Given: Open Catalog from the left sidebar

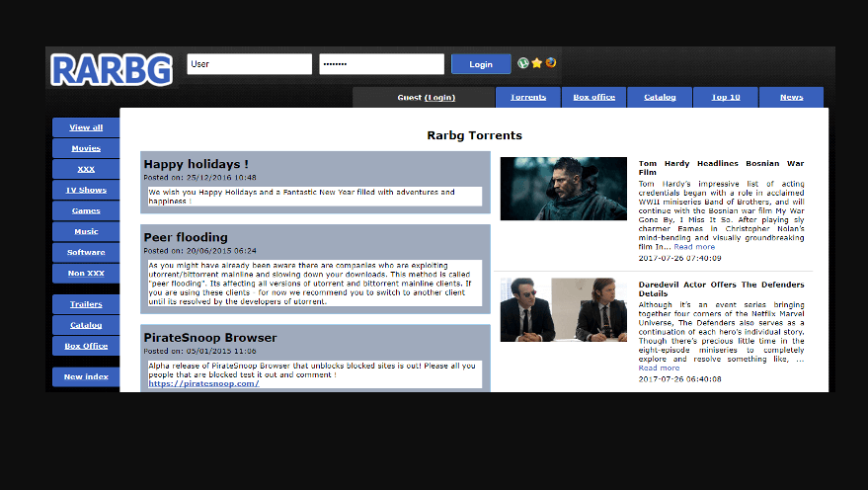Looking at the screenshot, I should click(x=86, y=325).
